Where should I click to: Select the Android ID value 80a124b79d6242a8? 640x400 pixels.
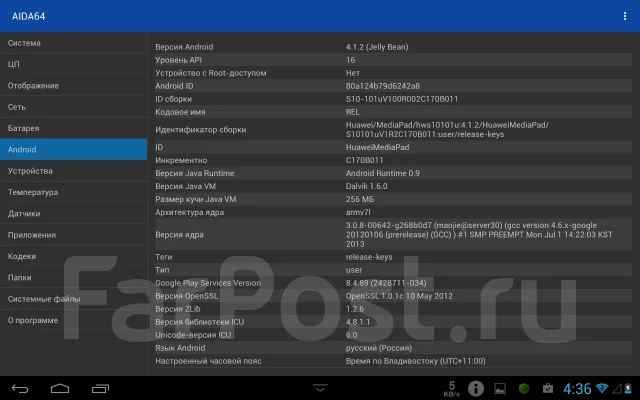(x=382, y=86)
